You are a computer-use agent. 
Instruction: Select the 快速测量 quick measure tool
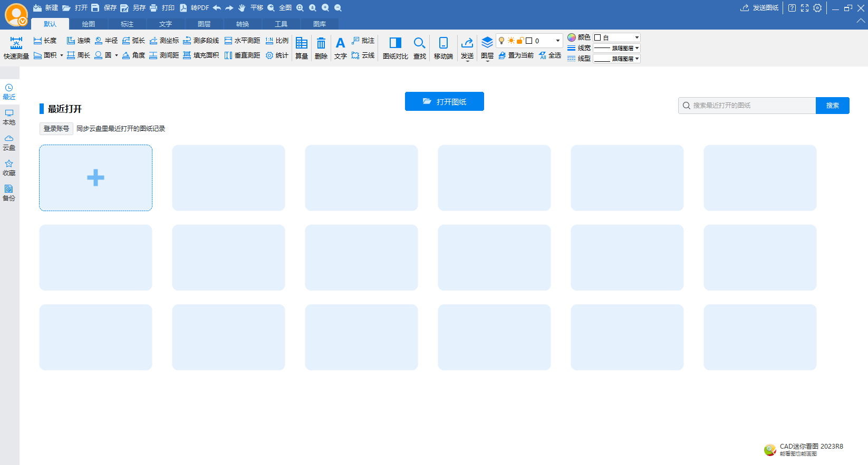[x=16, y=48]
